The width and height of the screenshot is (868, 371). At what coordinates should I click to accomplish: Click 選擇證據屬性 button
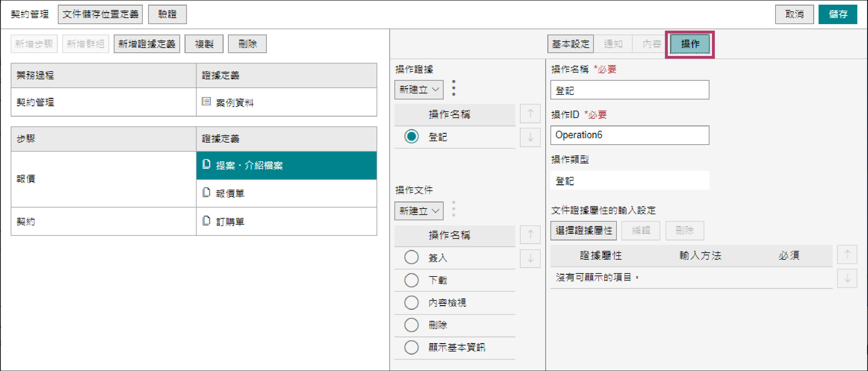[583, 231]
